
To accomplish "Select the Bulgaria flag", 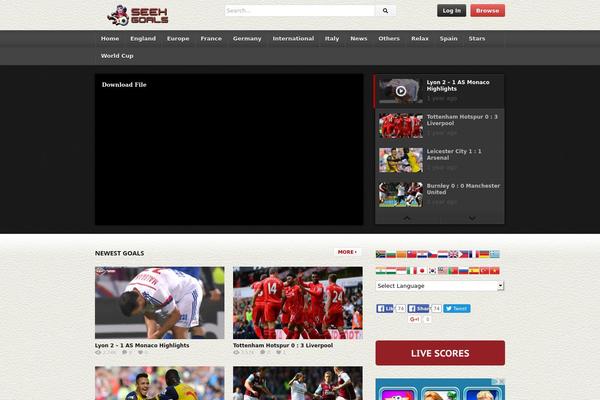I will tap(391, 254).
